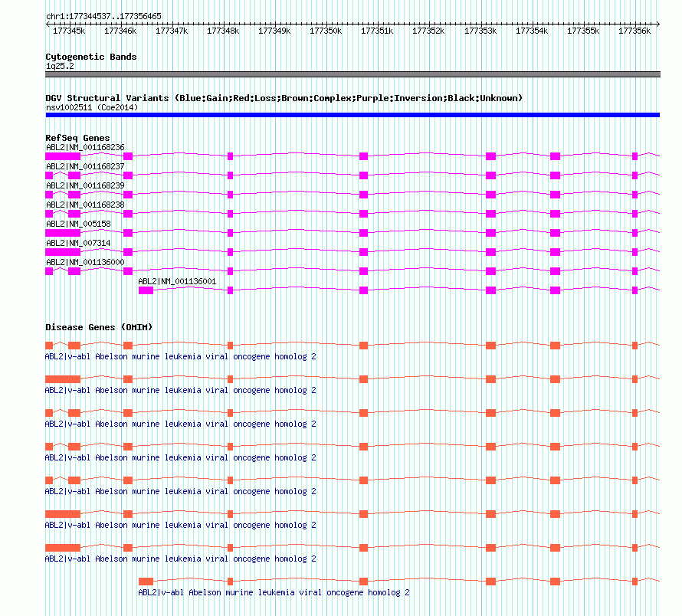Click the third OMIM ABL2 oncogene homolog link
682x616 pixels.
pos(181,424)
